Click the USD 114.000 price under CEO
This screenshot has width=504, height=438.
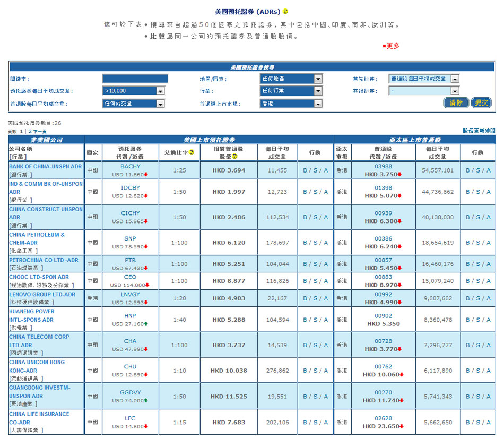pos(128,285)
